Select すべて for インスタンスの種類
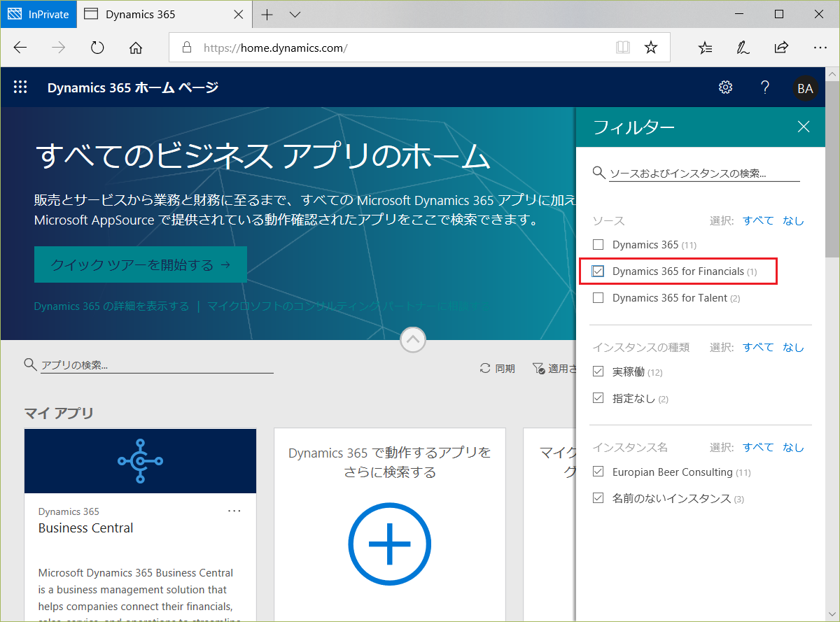This screenshot has height=622, width=840. pos(758,347)
